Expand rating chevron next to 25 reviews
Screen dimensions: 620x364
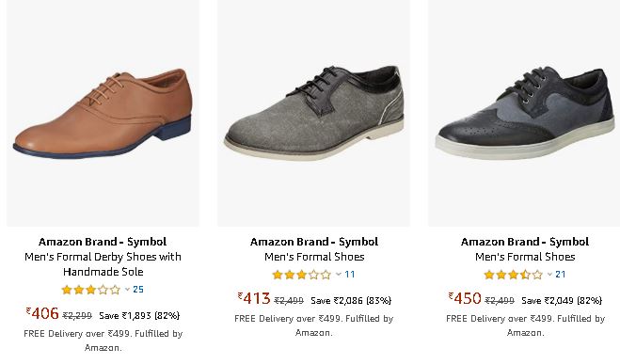[127, 290]
